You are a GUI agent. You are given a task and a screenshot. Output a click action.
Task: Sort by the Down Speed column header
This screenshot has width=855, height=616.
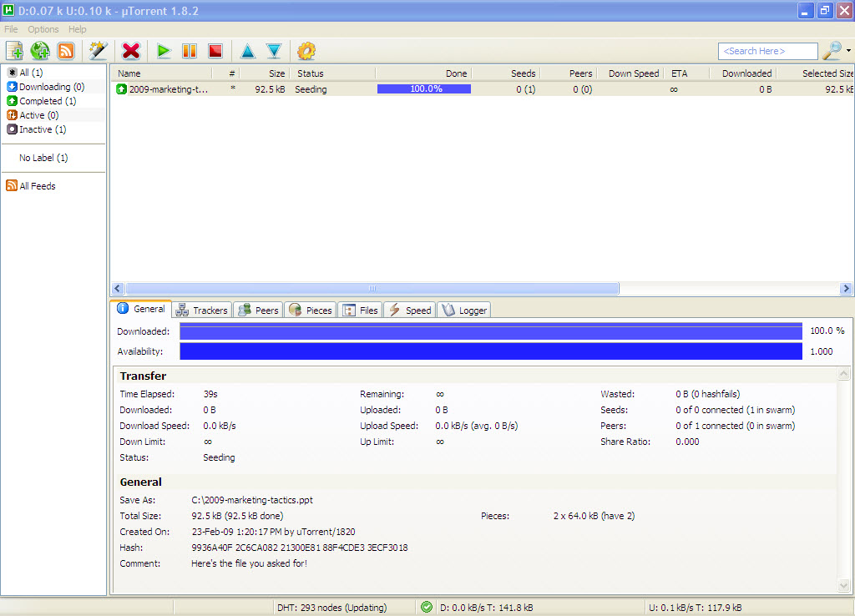tap(631, 73)
